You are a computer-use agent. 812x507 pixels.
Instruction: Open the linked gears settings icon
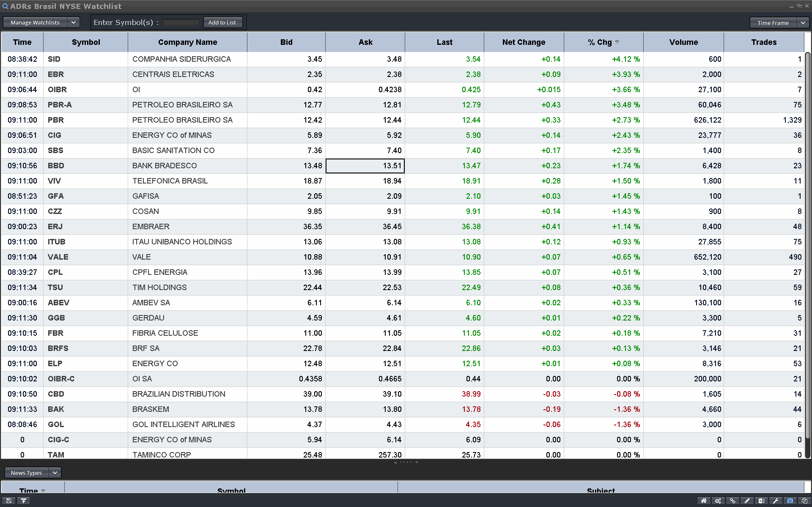click(x=718, y=501)
